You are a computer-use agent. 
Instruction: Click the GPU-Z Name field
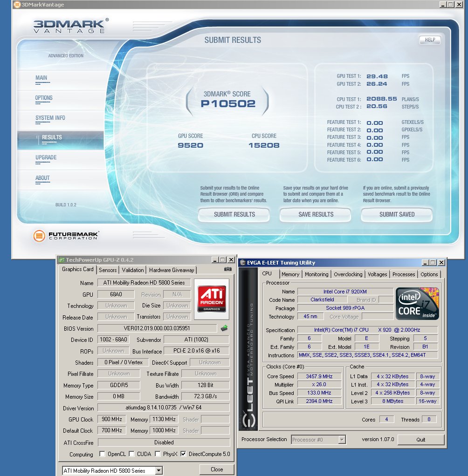click(144, 283)
